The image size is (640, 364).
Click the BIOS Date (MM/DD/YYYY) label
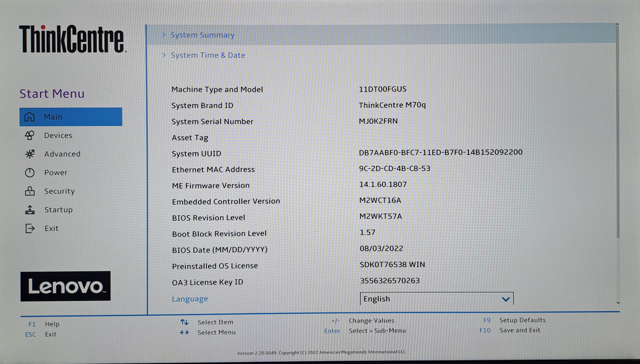pyautogui.click(x=220, y=250)
